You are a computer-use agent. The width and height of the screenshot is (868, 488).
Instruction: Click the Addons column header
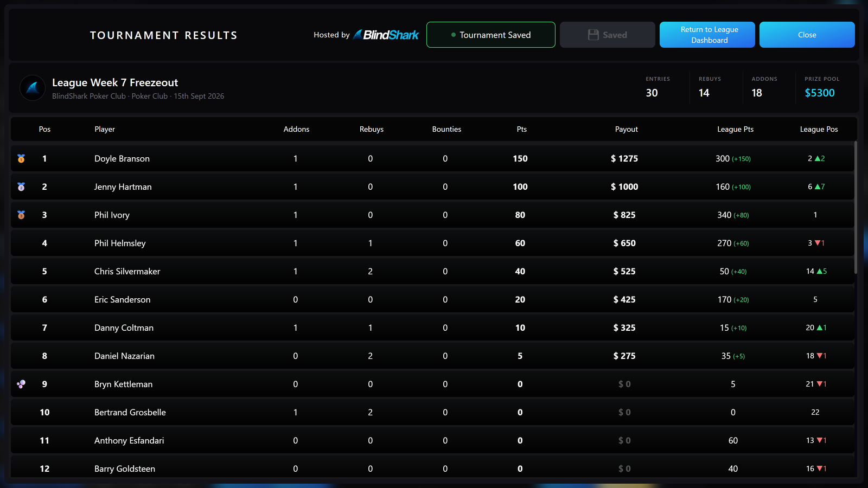point(296,129)
